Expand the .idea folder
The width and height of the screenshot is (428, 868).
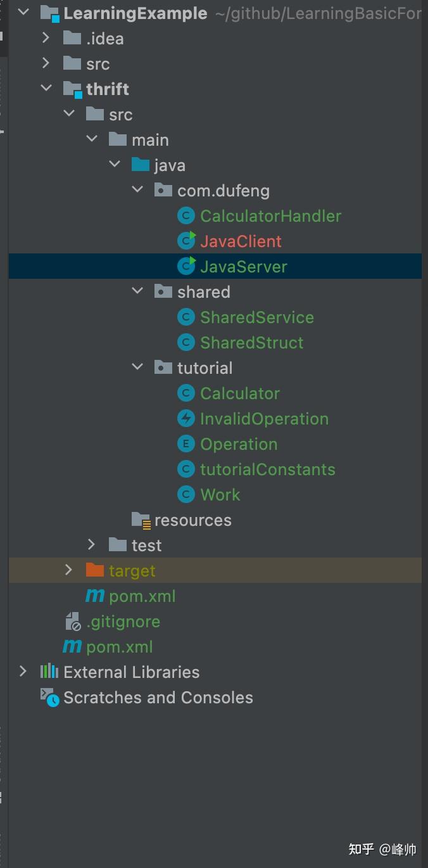coord(46,39)
